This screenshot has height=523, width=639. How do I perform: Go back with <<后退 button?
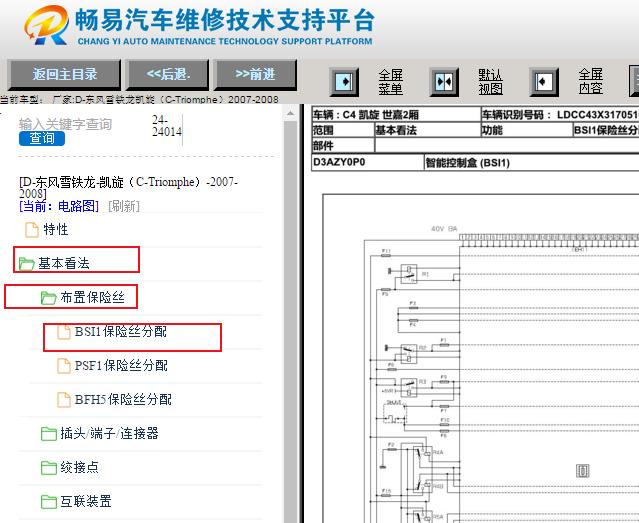tap(167, 75)
